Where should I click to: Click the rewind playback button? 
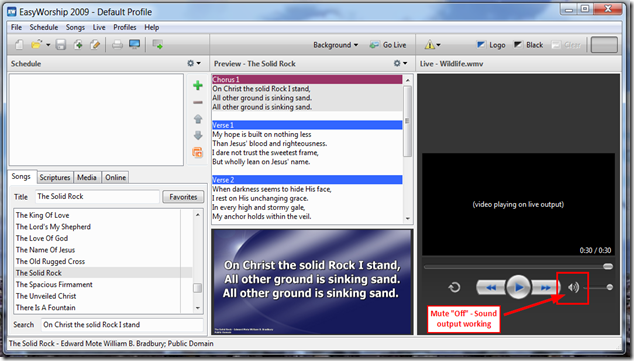coord(490,287)
